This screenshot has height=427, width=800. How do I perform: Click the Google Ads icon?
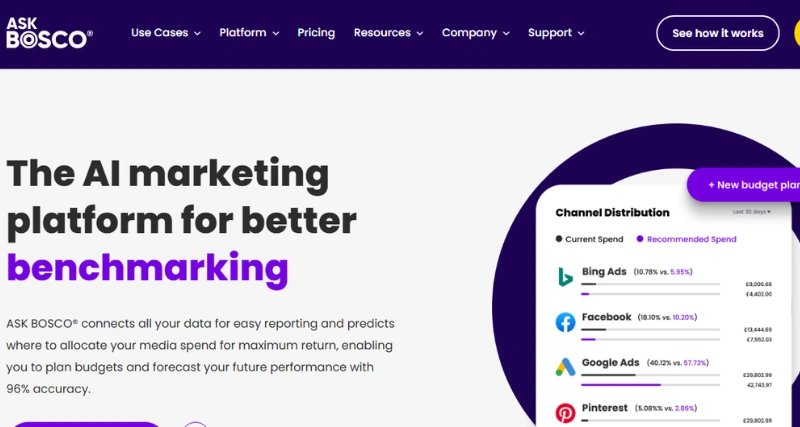[565, 368]
